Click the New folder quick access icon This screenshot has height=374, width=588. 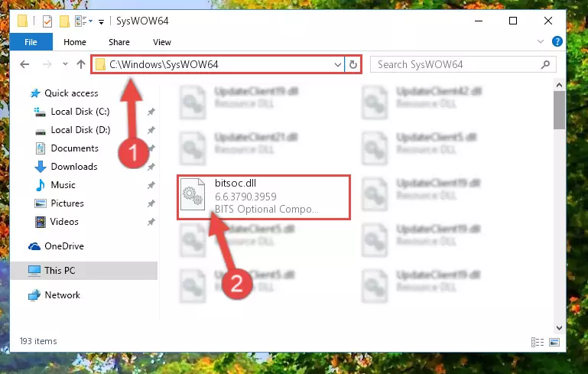click(64, 21)
